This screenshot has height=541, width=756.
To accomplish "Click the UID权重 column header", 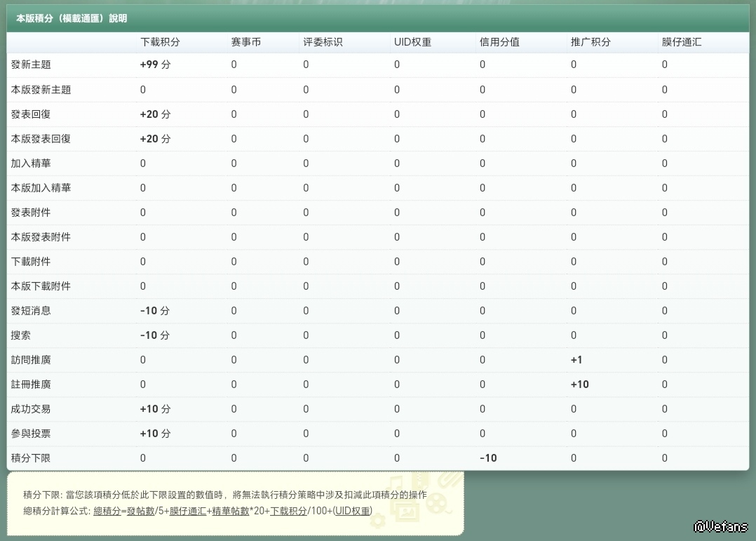I will click(x=412, y=42).
